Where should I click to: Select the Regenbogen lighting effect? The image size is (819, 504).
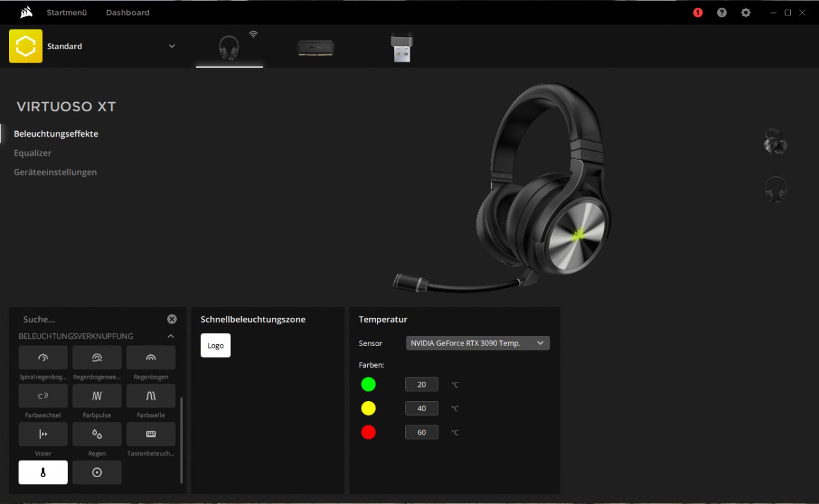[151, 358]
